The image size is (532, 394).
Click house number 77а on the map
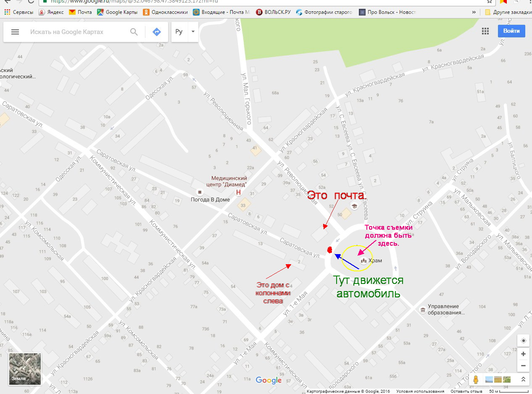(193, 307)
